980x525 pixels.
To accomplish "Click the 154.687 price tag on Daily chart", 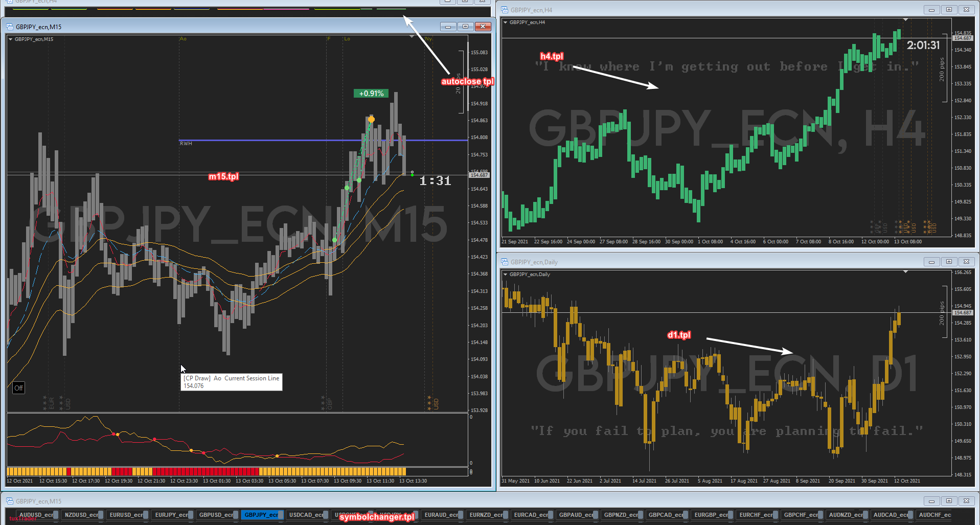I will (963, 313).
